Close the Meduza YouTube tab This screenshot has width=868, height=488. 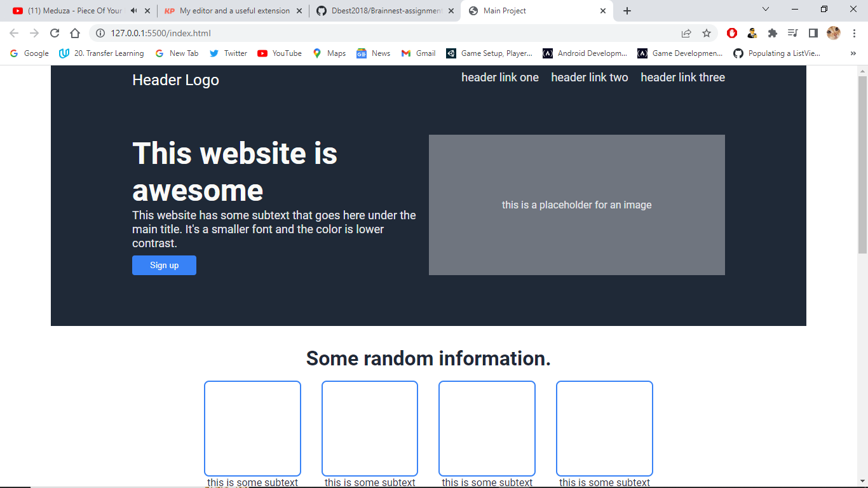(x=147, y=11)
